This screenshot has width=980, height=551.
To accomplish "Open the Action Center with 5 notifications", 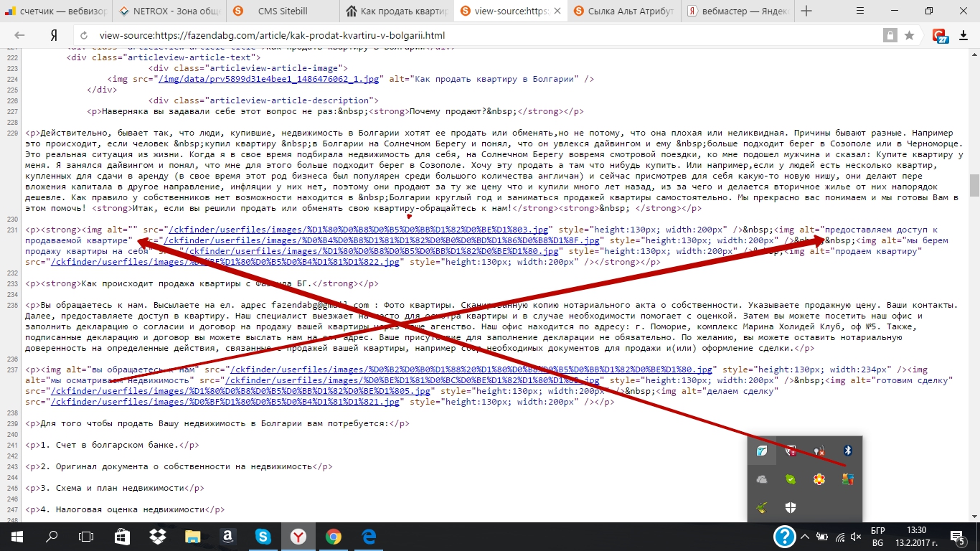I will click(957, 536).
